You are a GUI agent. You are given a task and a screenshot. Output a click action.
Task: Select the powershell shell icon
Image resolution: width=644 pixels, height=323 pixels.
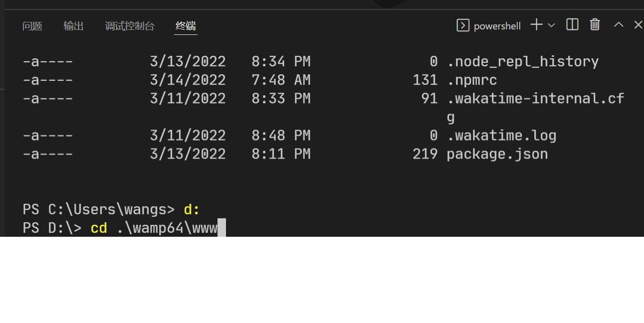tap(463, 25)
